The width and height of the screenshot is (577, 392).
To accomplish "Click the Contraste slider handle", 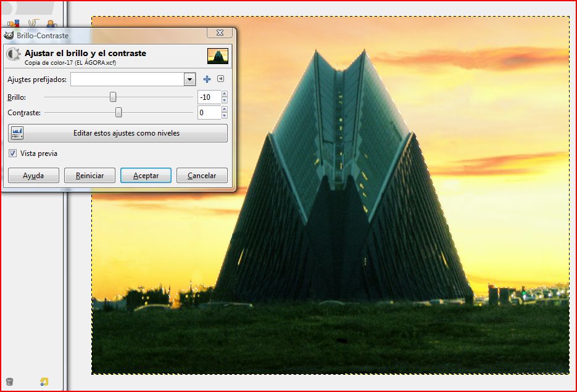I will pos(118,112).
